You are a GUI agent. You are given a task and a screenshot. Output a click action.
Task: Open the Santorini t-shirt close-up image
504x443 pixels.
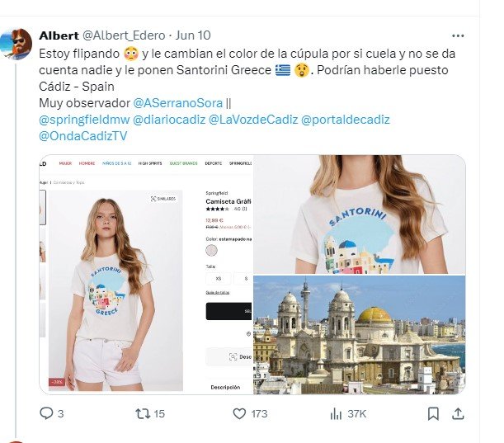click(x=360, y=214)
